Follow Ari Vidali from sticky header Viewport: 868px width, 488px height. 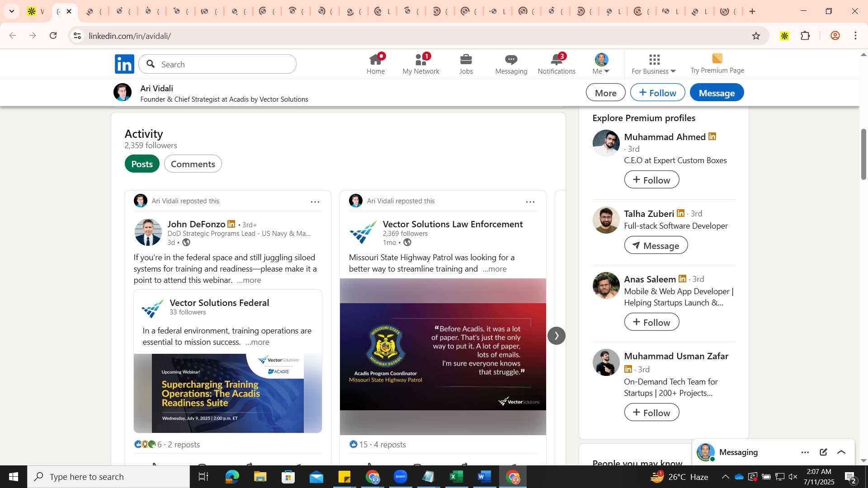pos(657,93)
